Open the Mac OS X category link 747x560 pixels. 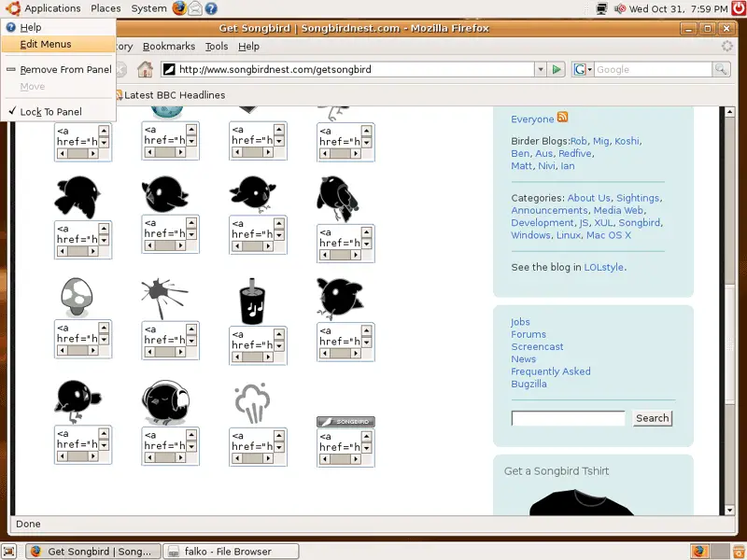609,235
